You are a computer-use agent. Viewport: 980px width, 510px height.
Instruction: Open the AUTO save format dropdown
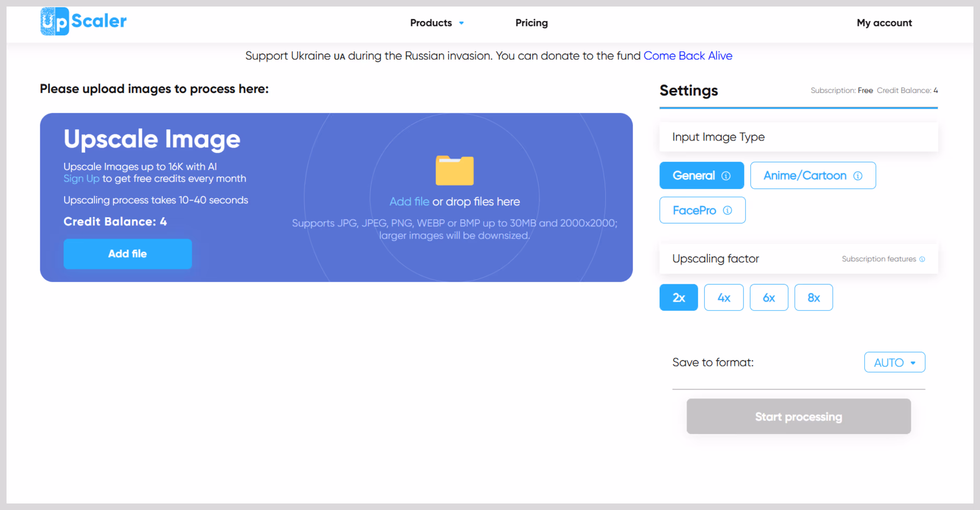[894, 362]
